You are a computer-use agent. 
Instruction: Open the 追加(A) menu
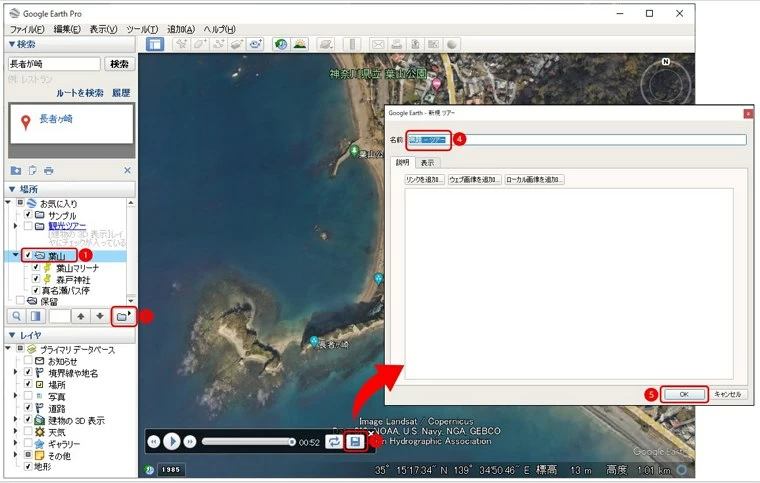pyautogui.click(x=181, y=29)
